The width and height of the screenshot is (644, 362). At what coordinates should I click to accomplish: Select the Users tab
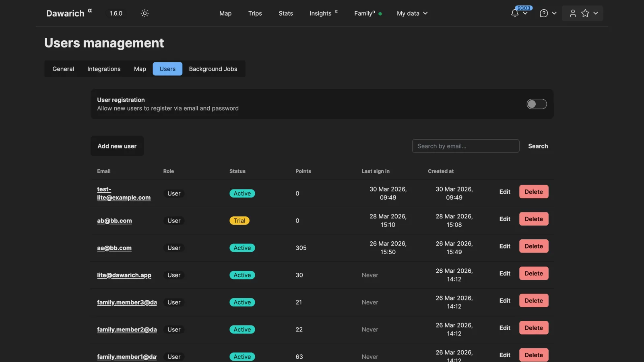pyautogui.click(x=167, y=69)
